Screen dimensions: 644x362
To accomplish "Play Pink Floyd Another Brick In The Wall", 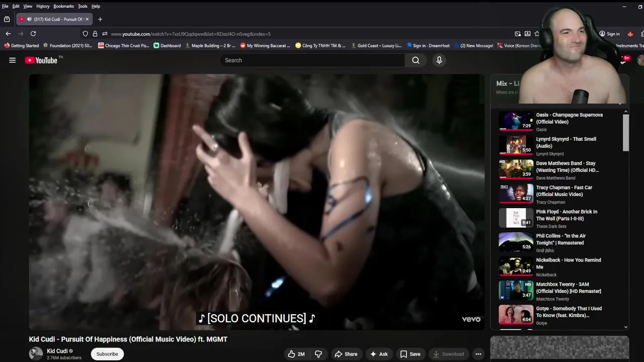I will click(559, 218).
